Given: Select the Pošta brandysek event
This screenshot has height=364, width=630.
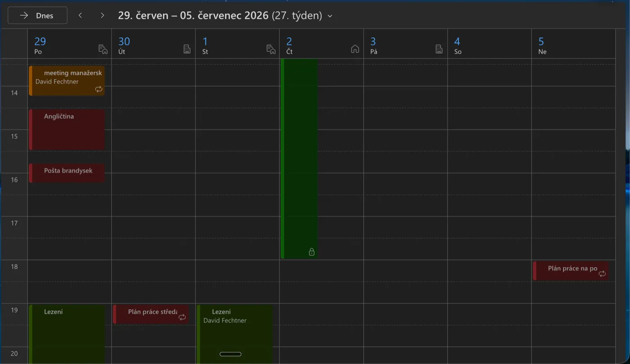Looking at the screenshot, I should (x=67, y=173).
